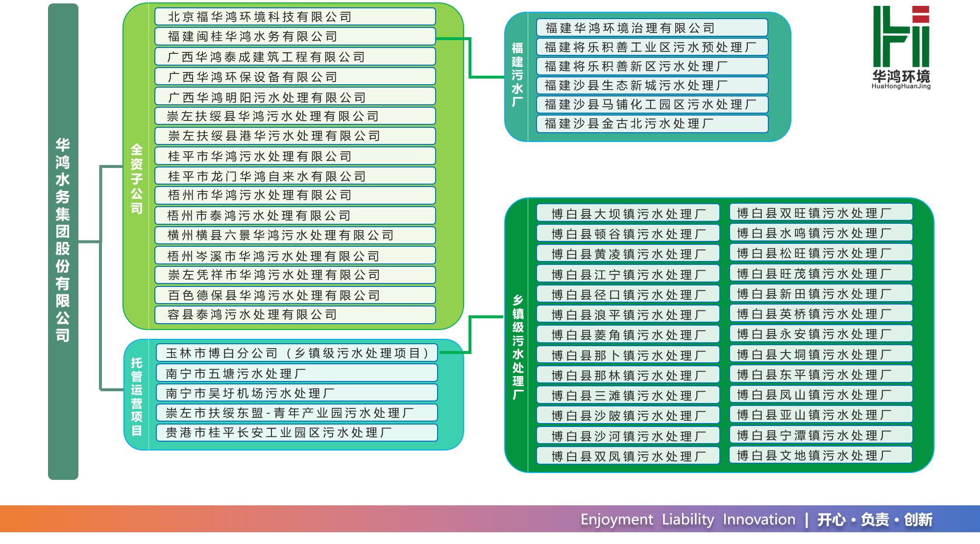
Task: Click the 乡镇级污水处理厂 group label
Action: pos(517,347)
